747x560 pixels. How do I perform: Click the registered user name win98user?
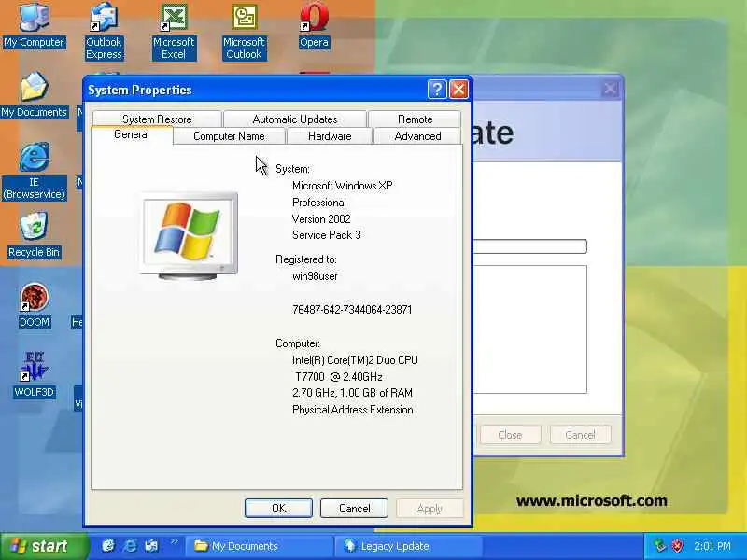point(315,276)
